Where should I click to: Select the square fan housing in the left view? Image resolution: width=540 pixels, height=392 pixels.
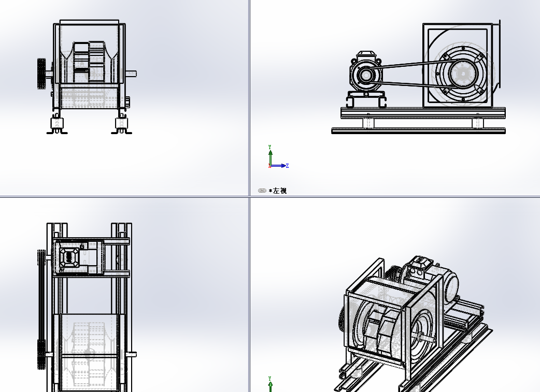point(458,65)
